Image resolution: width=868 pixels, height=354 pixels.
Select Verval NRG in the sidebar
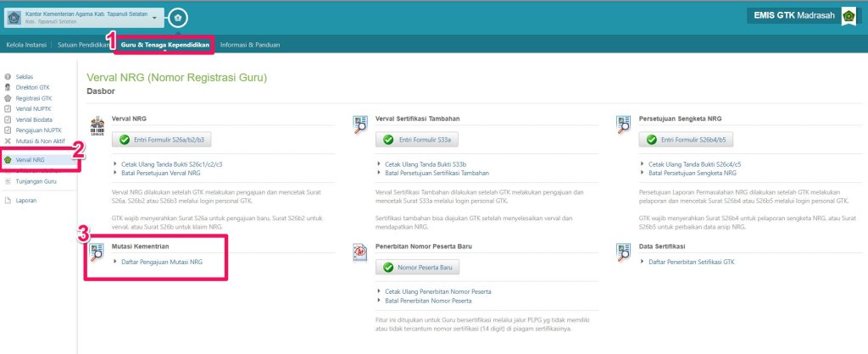[x=30, y=159]
